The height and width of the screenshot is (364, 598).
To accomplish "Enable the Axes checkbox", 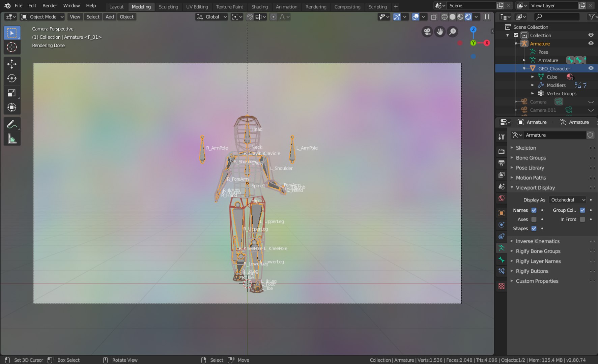I will pyautogui.click(x=534, y=219).
